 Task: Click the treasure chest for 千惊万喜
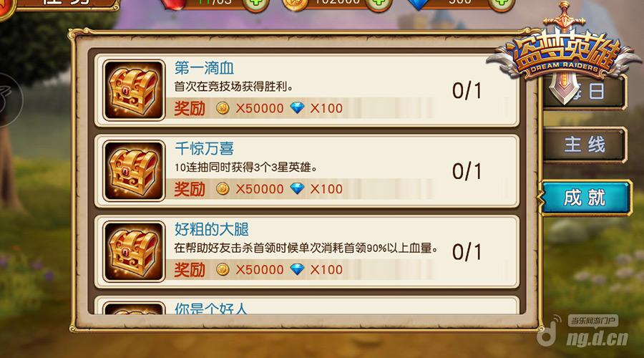[x=134, y=170]
